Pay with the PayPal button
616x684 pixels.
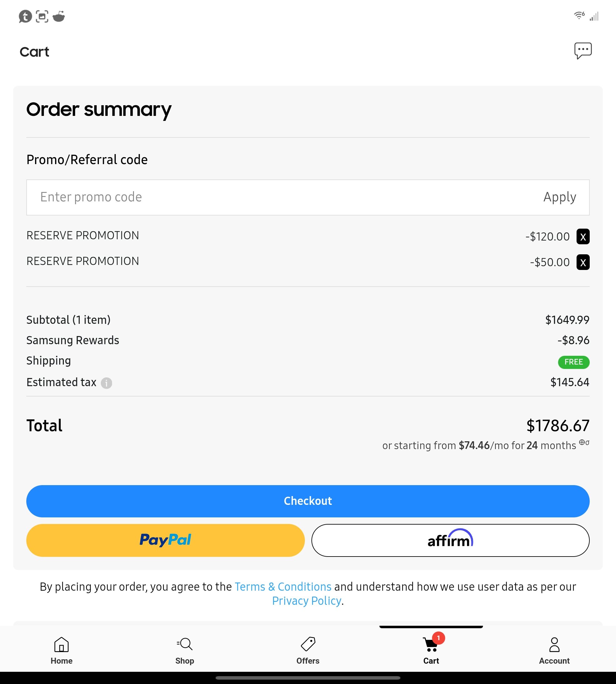[x=166, y=540]
